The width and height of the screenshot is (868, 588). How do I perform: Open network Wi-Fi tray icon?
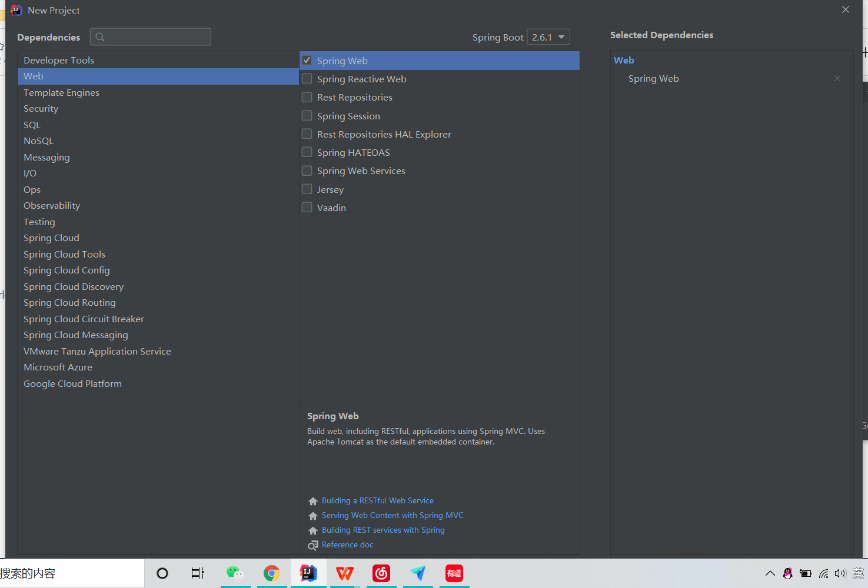[824, 573]
